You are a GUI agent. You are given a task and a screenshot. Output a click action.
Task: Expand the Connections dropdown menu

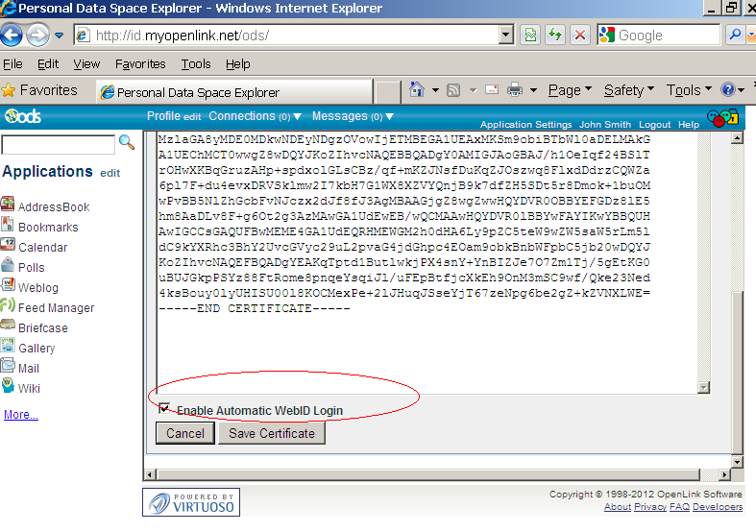click(255, 116)
